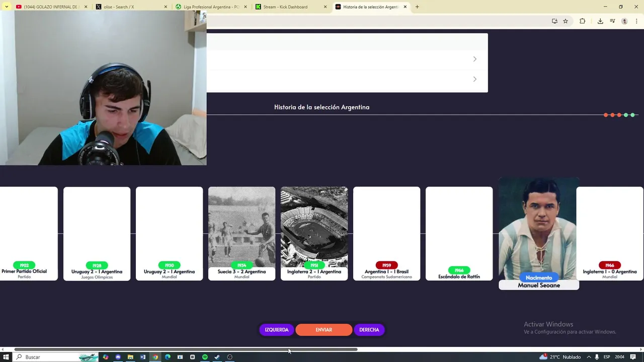Expand the second list row chevron

474,79
